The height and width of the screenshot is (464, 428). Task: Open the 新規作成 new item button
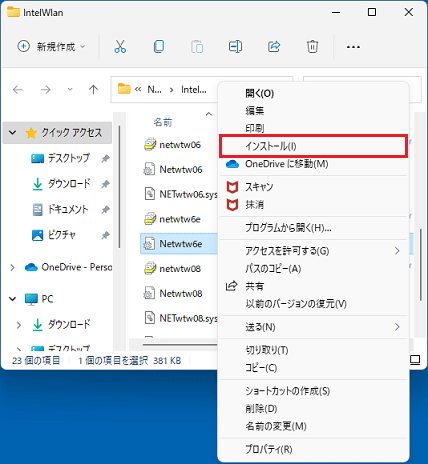[x=51, y=47]
